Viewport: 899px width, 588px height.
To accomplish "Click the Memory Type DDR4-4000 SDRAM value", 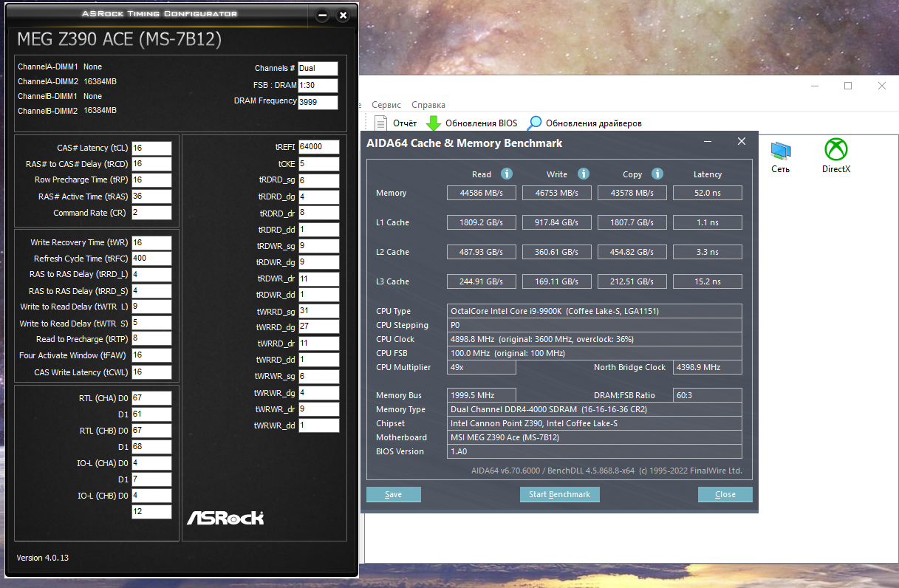I will [595, 409].
